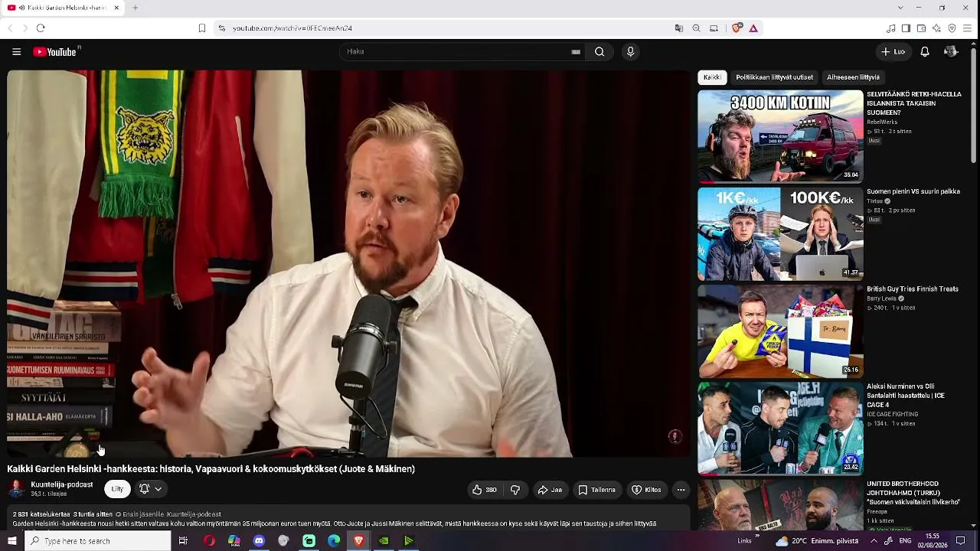Open the browser tab search chevron
Screen dimensions: 980x551
[900, 8]
